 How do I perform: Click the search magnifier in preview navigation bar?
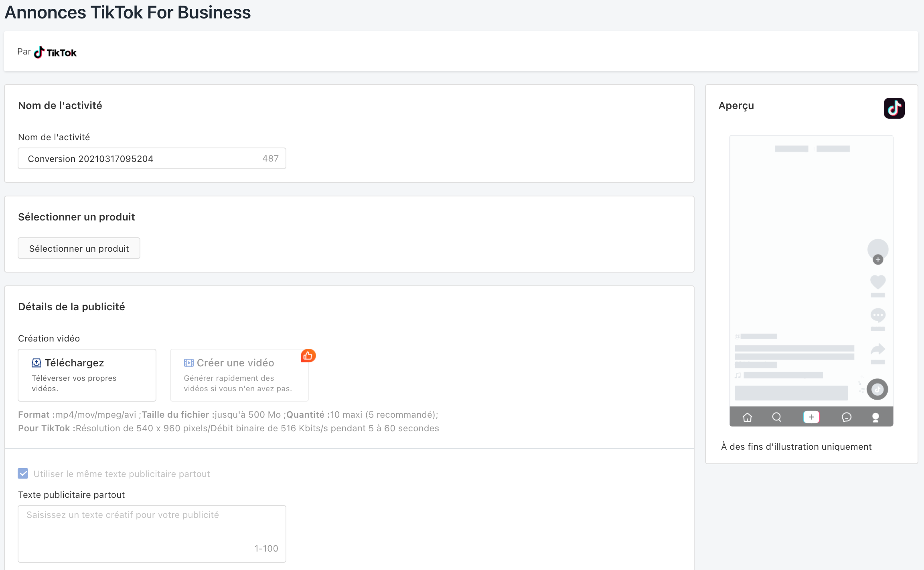coord(777,417)
